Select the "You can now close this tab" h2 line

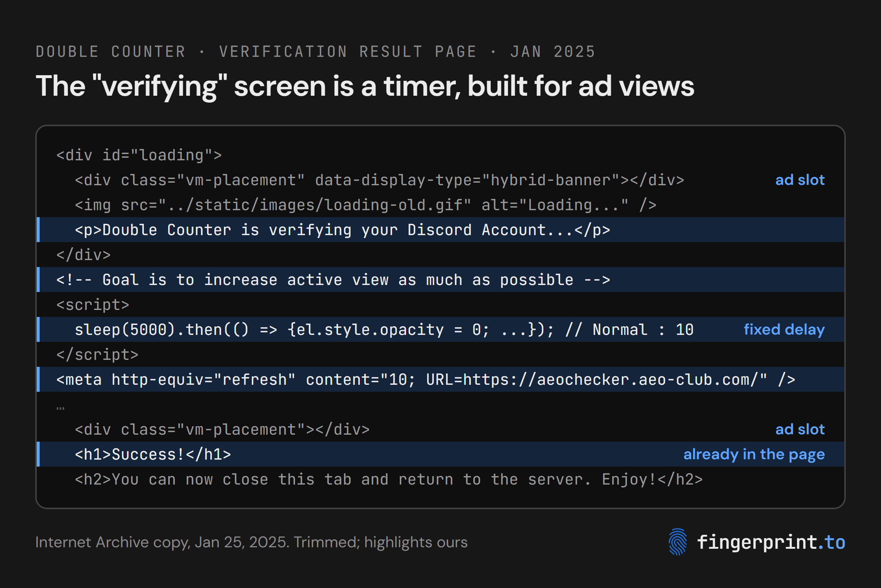pos(389,479)
